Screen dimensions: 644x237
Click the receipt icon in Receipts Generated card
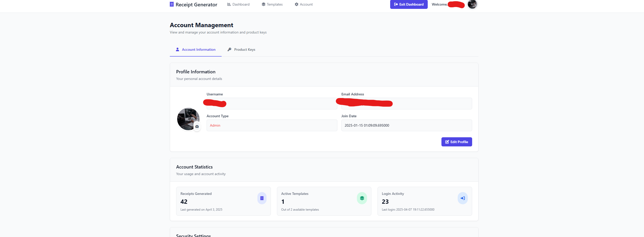coord(262,198)
